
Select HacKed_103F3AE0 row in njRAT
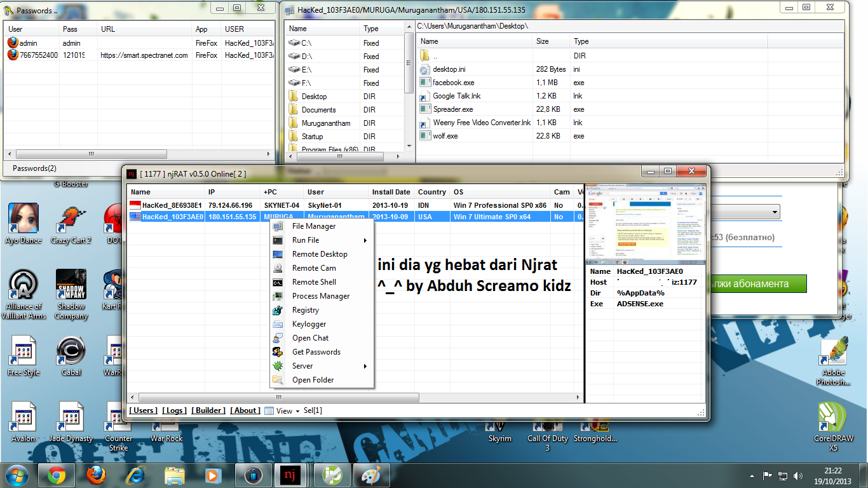(x=355, y=217)
